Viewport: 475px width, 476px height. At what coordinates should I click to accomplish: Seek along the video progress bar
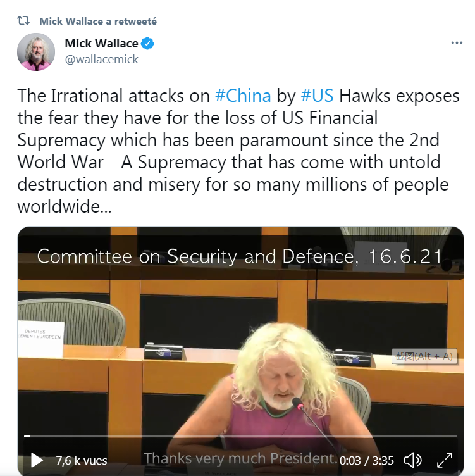(x=240, y=437)
